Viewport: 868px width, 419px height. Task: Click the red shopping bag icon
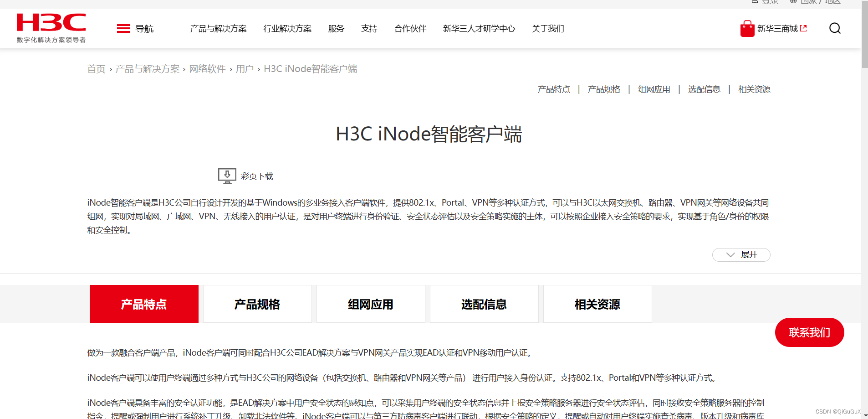point(747,28)
